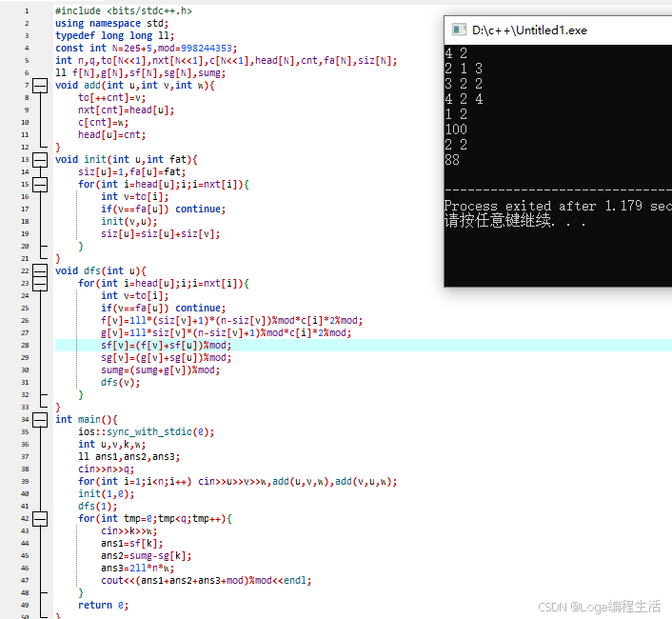Collapse the for loop fold at line 15
Viewport: 672px width, 619px height.
[40, 185]
